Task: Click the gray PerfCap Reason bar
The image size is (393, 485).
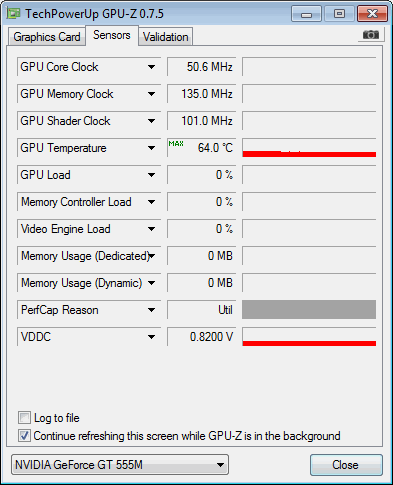Action: 309,310
